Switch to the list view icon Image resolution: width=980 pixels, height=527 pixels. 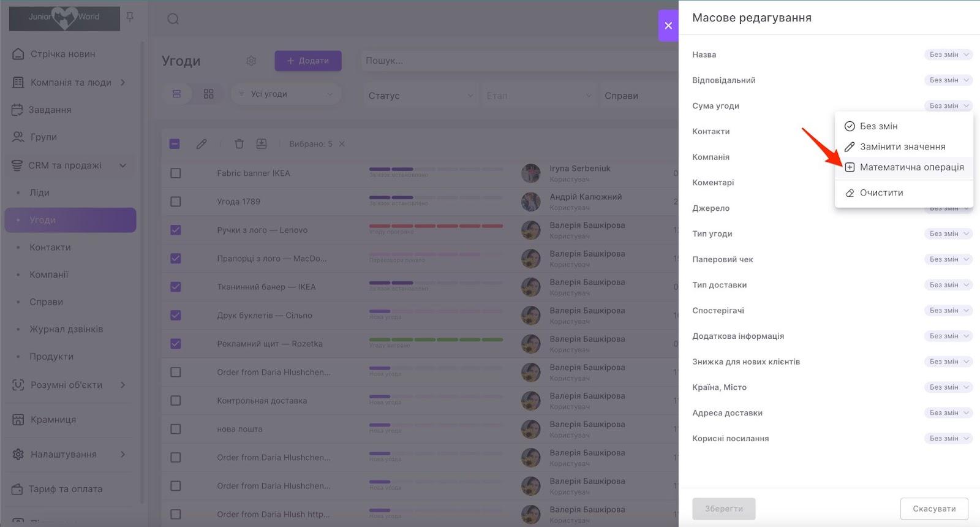pyautogui.click(x=177, y=94)
